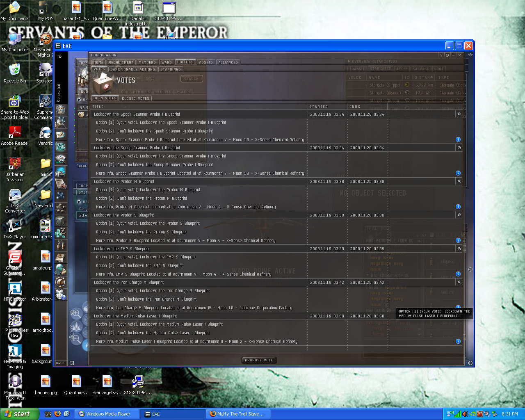Open People & Places from the Neocom
Image resolution: width=525 pixels, height=420 pixels.
61,122
